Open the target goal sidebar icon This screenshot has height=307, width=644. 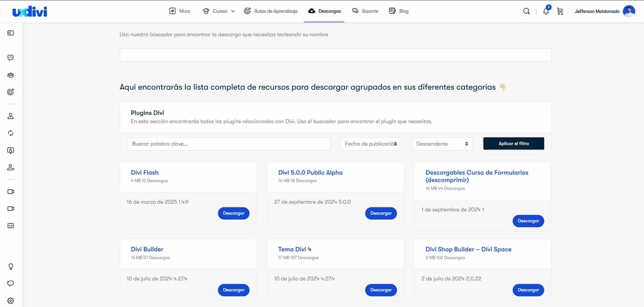tap(11, 92)
